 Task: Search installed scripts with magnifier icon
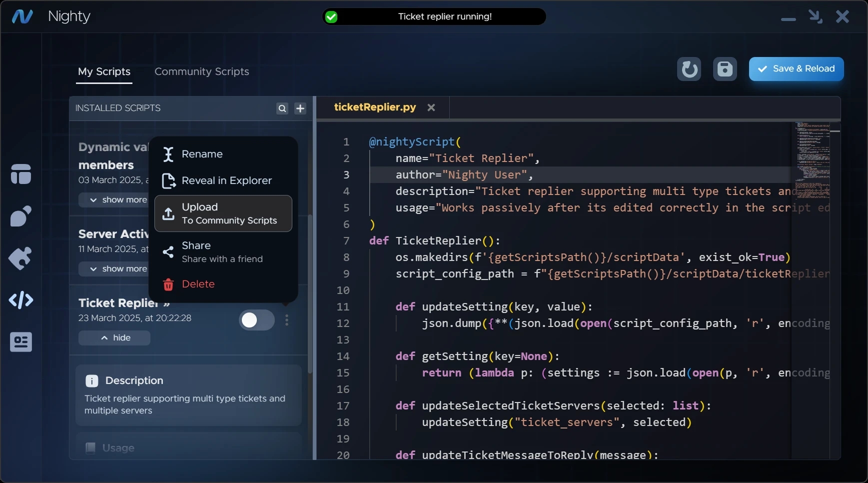(x=282, y=108)
